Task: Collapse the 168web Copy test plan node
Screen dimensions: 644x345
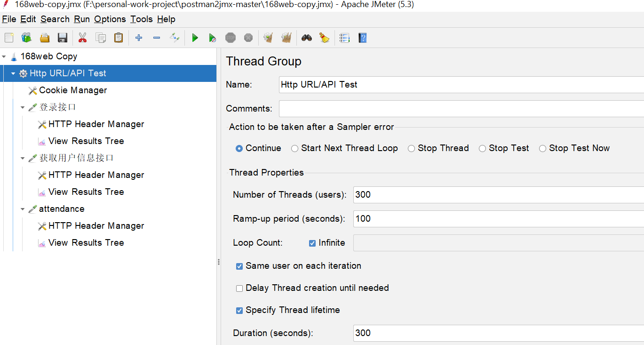Action: 4,57
